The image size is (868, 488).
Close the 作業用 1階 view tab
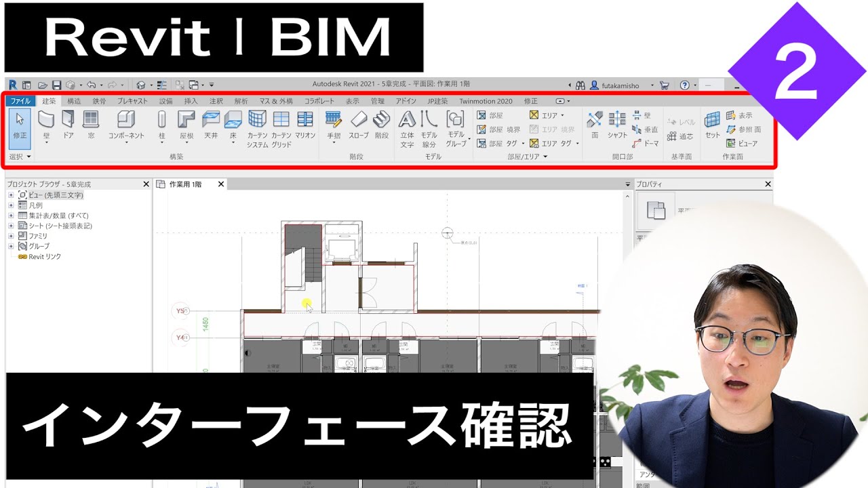coord(220,184)
